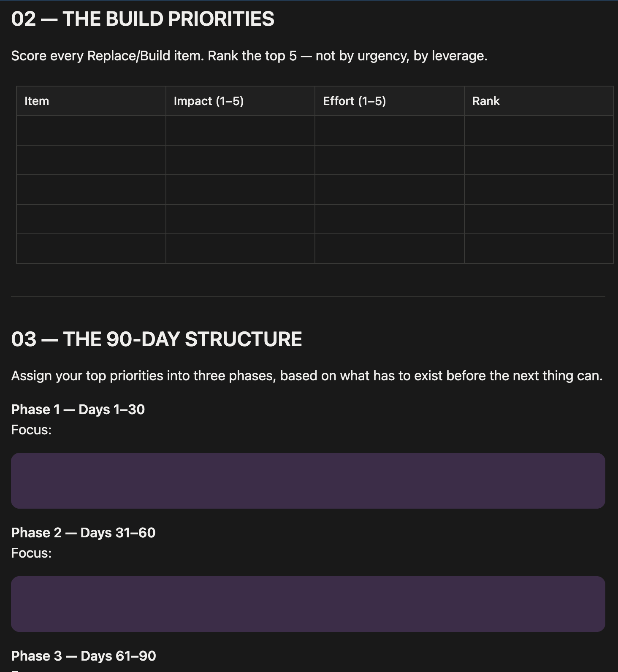Viewport: 618px width, 672px height.
Task: Select the Phase 2 — Days 31–60 label
Action: (x=83, y=533)
